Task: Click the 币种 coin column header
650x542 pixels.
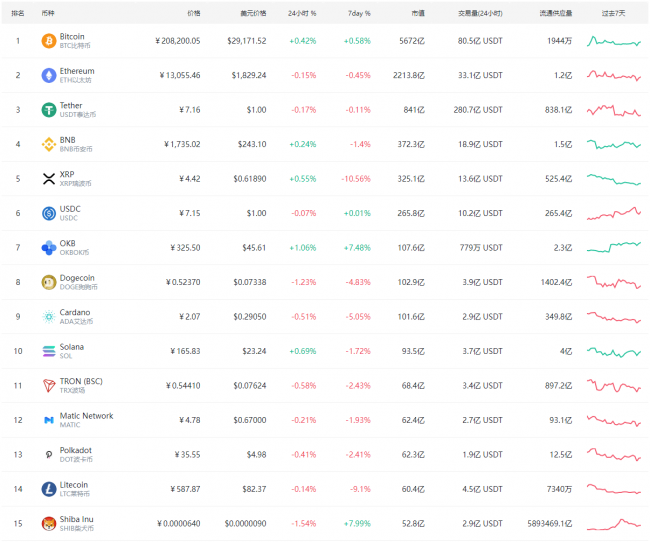Action: click(48, 13)
